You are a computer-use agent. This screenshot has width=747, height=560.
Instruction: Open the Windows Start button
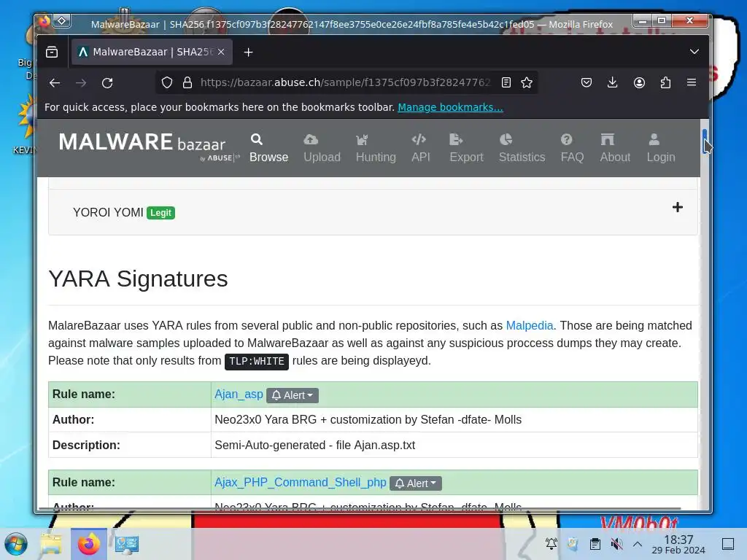[x=16, y=544]
